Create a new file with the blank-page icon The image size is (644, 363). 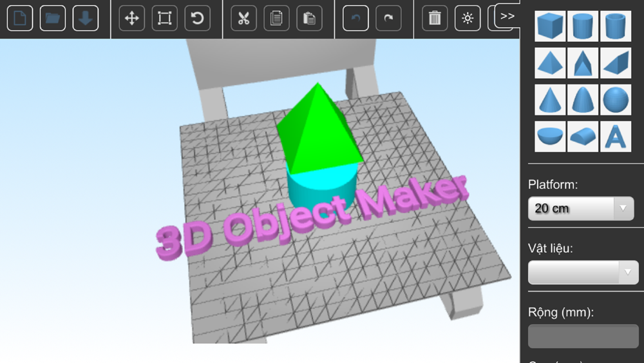pyautogui.click(x=20, y=18)
